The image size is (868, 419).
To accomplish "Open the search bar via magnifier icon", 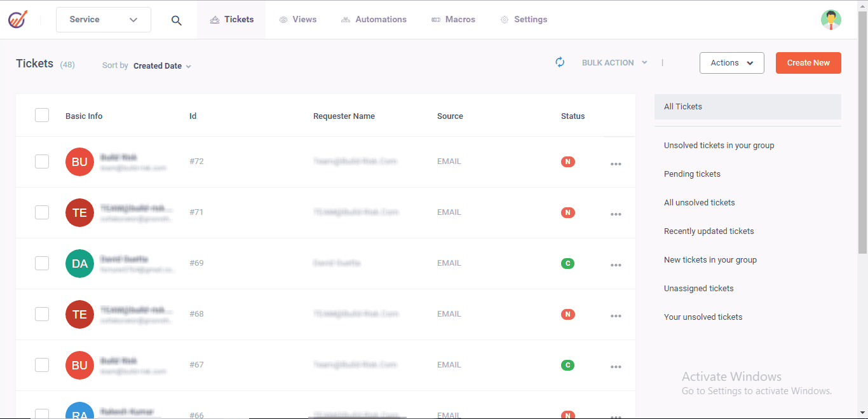I will (x=176, y=20).
